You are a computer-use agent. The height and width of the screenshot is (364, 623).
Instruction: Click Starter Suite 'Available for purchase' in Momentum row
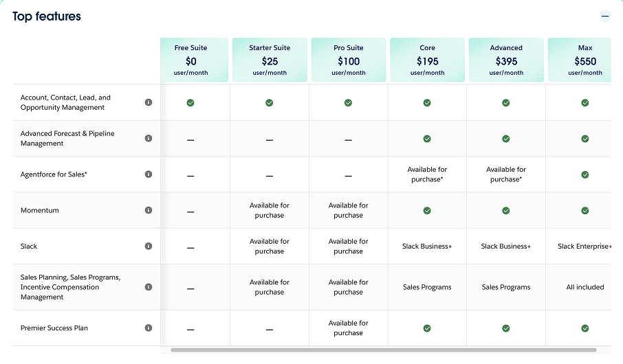click(270, 210)
